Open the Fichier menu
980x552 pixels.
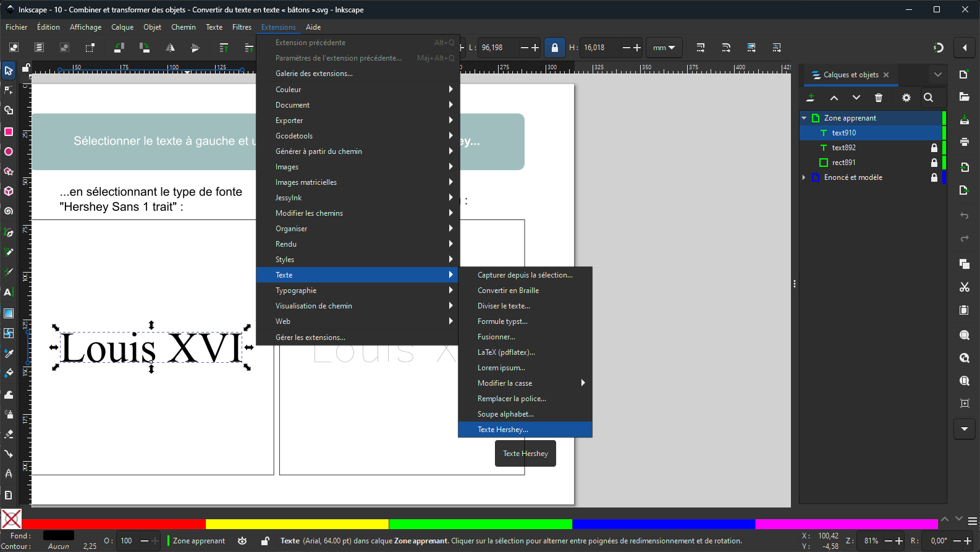click(x=17, y=27)
